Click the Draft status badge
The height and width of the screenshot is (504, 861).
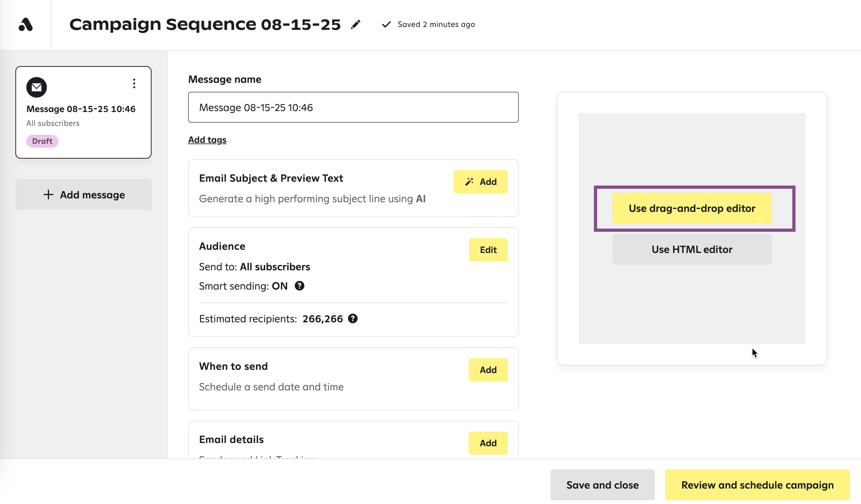click(x=42, y=141)
